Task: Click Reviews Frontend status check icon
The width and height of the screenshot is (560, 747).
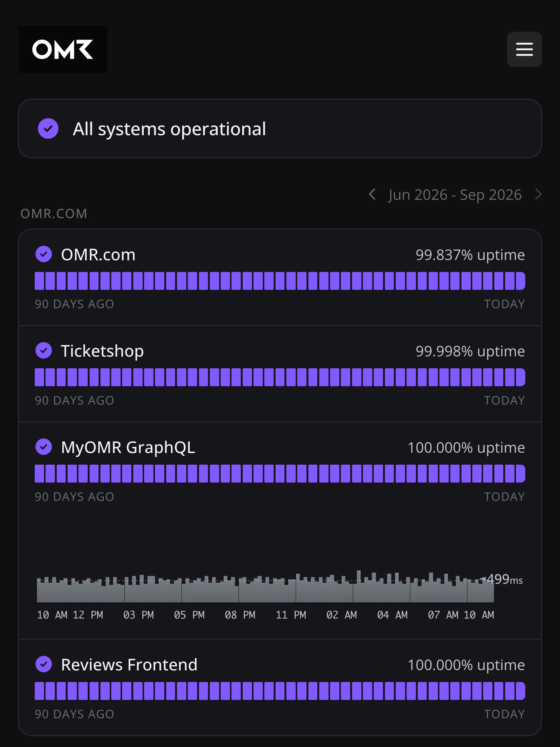Action: 44,664
